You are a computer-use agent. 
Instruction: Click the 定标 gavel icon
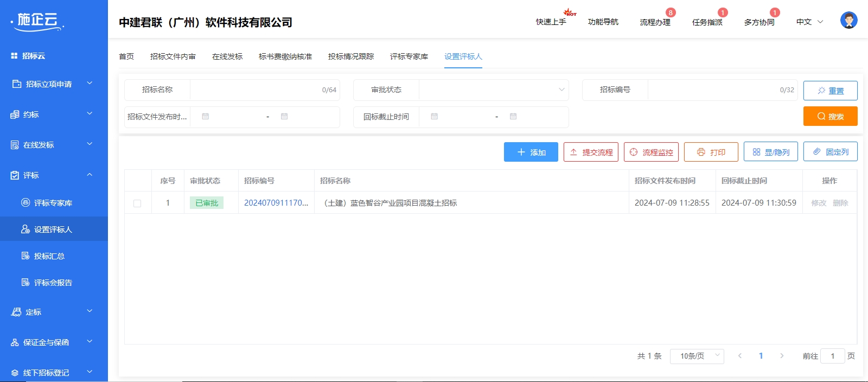[16, 312]
